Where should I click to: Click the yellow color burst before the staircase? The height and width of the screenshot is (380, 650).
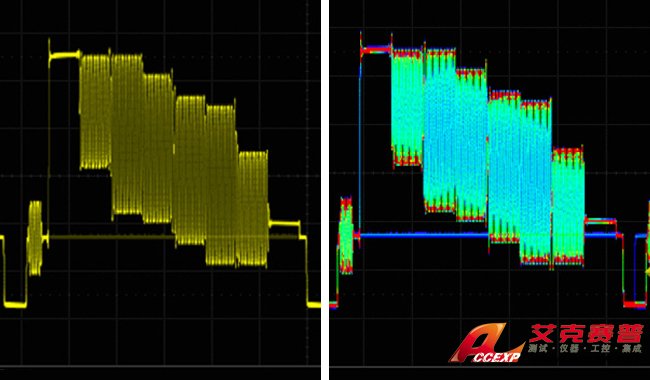pyautogui.click(x=35, y=238)
